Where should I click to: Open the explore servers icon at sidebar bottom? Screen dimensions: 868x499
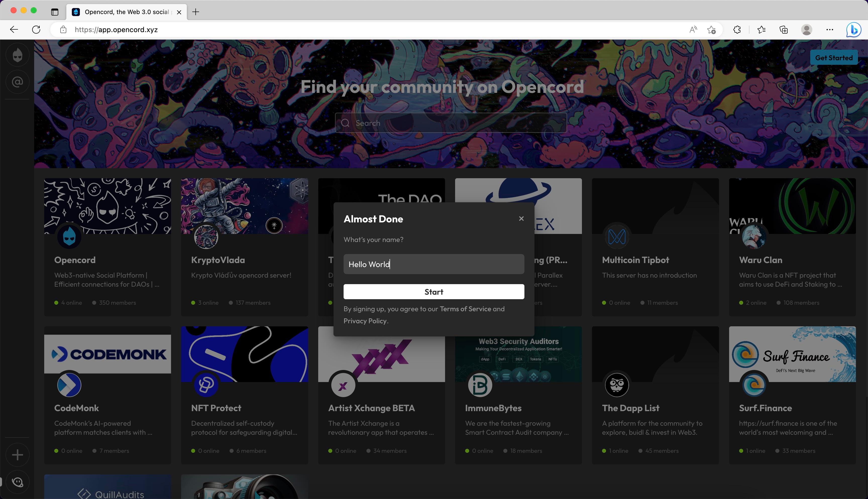point(18,482)
